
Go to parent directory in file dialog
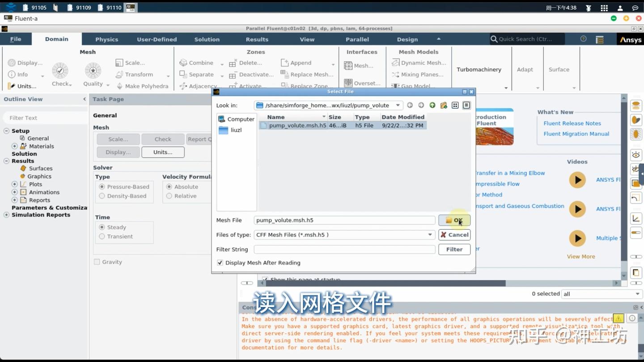432,105
